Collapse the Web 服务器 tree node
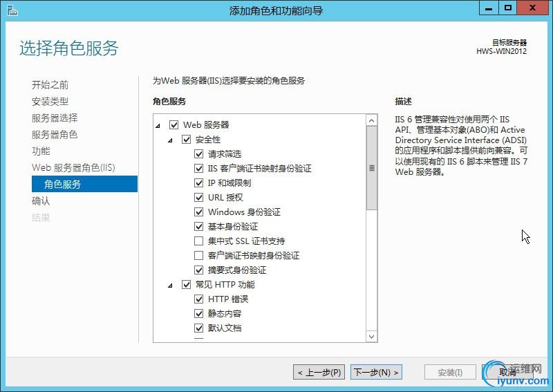 (x=158, y=125)
